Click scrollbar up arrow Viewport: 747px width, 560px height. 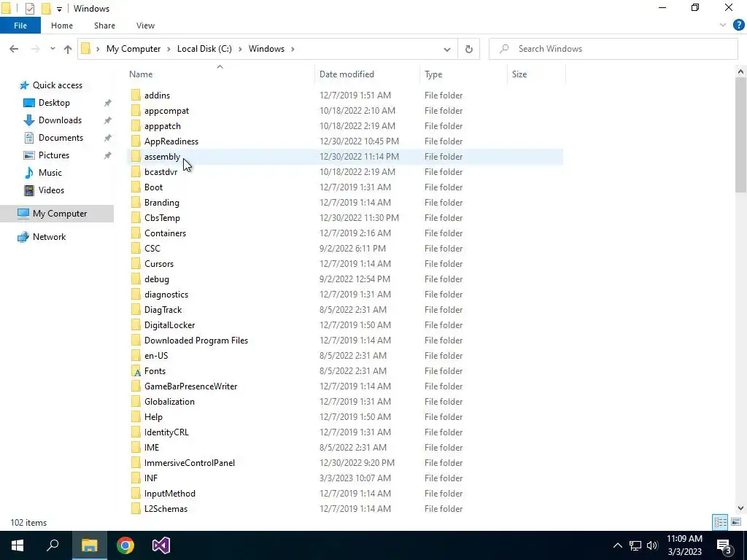pos(740,72)
